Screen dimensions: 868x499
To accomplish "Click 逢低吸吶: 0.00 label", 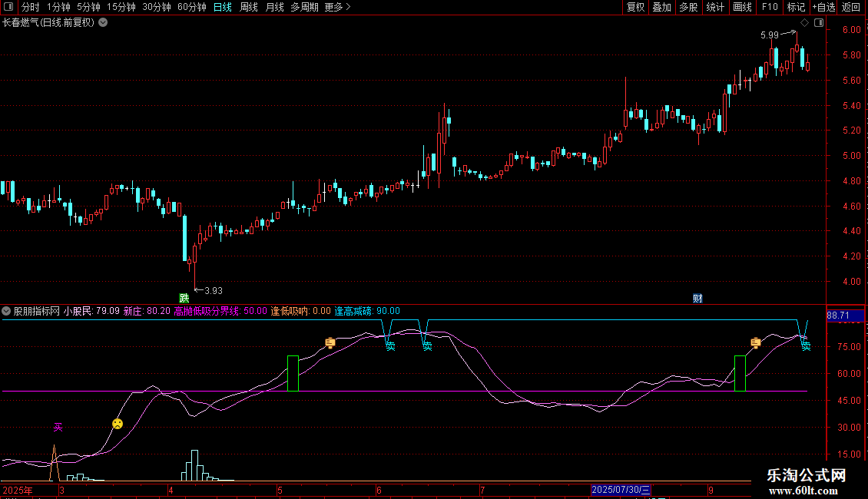I will tap(300, 312).
